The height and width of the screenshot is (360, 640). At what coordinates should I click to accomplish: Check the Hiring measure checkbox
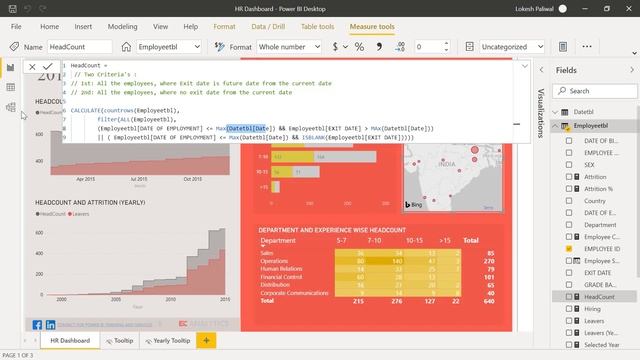(x=569, y=309)
